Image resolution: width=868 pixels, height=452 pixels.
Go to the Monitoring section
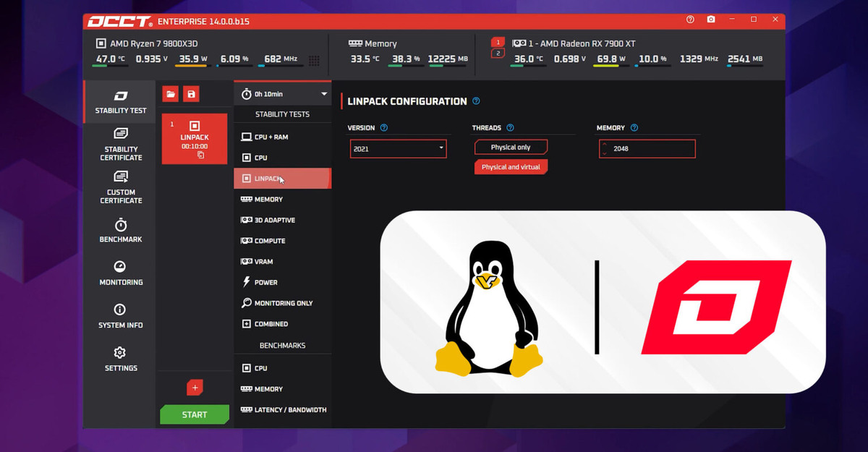[x=121, y=273]
